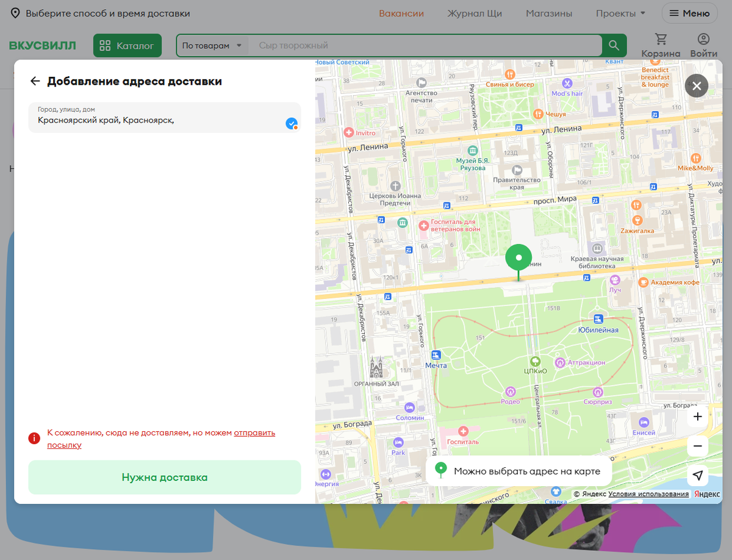
Task: Click the Соломин hotel marker
Action: pos(410,407)
